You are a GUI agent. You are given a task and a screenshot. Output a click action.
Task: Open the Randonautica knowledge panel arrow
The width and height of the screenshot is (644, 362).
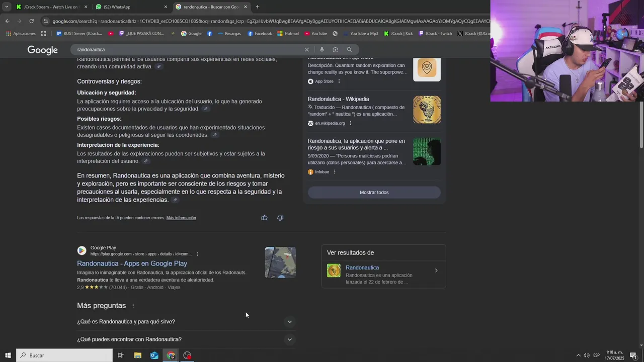pos(436,270)
